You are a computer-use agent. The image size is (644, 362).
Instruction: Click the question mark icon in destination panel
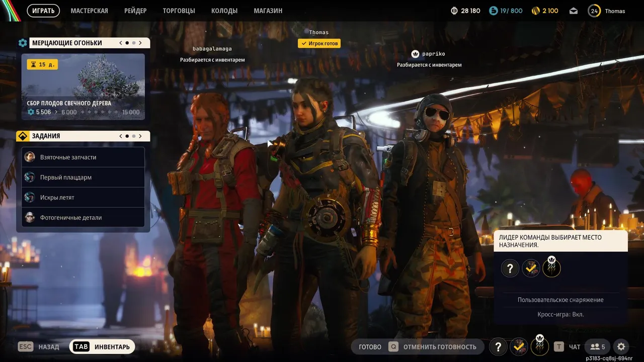510,268
